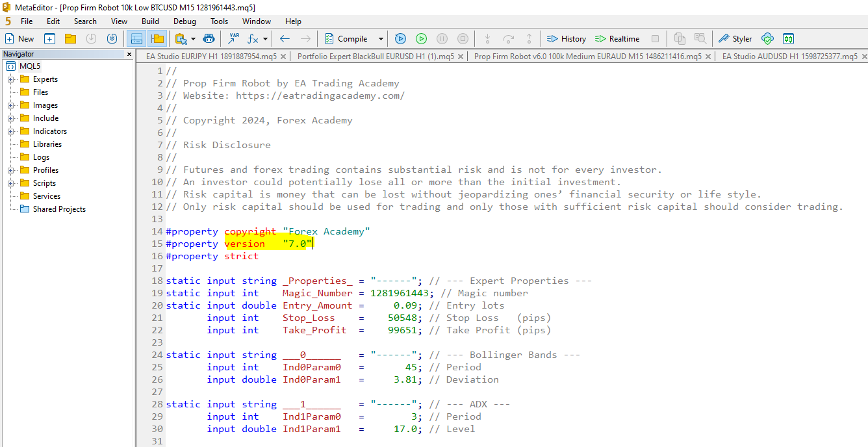
Task: Click the square stop profiling icon
Action: [x=655, y=39]
